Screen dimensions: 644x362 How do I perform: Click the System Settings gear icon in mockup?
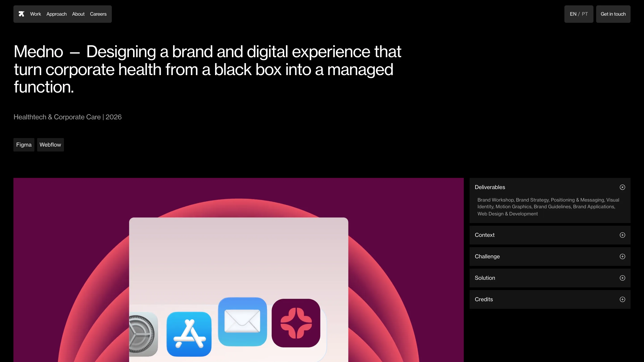(x=144, y=334)
